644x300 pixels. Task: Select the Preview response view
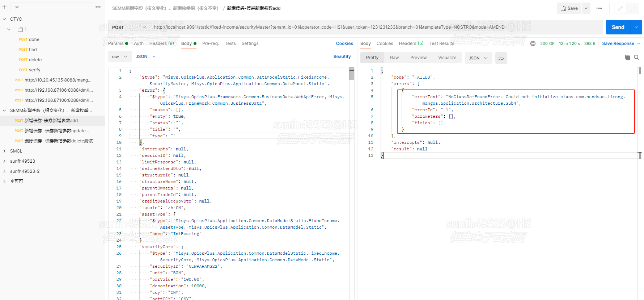[418, 58]
